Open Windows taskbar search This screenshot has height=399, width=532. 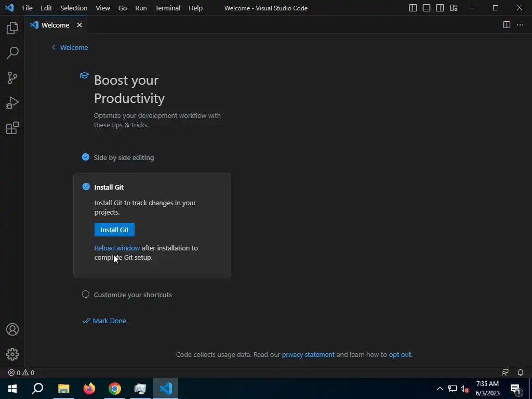37,389
